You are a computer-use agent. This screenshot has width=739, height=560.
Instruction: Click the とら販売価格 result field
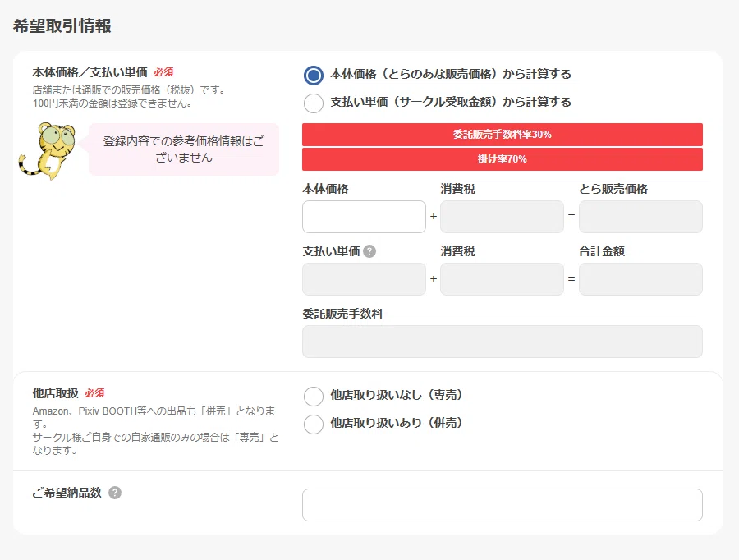[x=640, y=217]
